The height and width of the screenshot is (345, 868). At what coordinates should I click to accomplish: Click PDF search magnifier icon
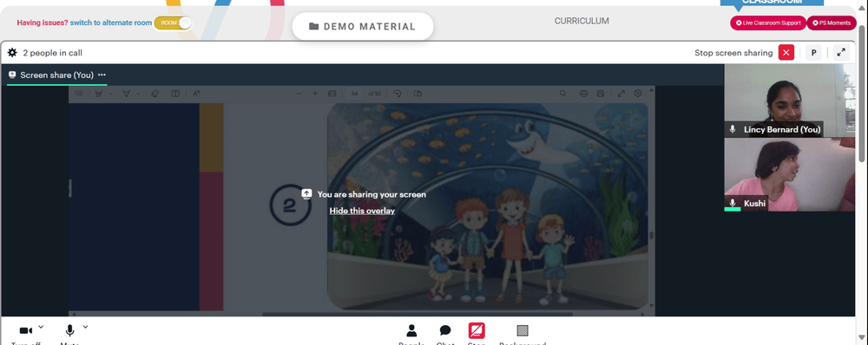(x=563, y=94)
